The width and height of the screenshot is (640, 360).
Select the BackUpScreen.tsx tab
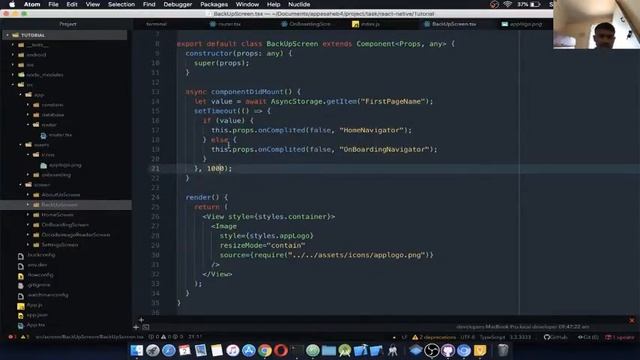pos(454,24)
